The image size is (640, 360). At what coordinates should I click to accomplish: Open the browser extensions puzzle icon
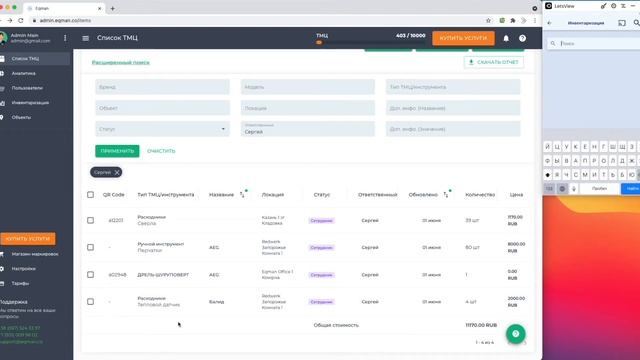point(513,20)
